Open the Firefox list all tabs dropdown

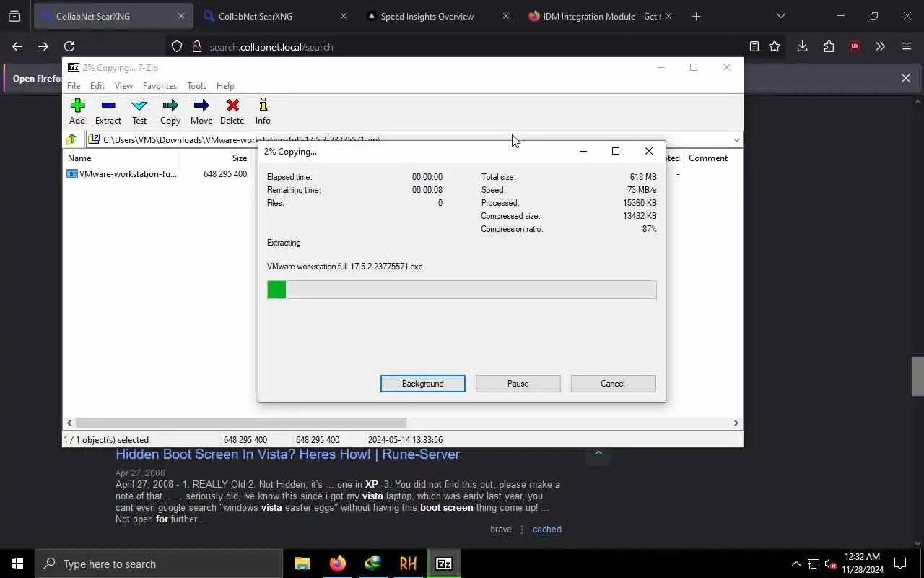click(780, 16)
